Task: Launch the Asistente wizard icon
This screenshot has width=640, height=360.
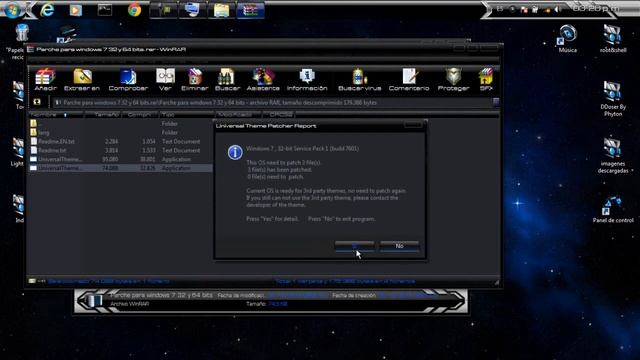Action: point(263,80)
